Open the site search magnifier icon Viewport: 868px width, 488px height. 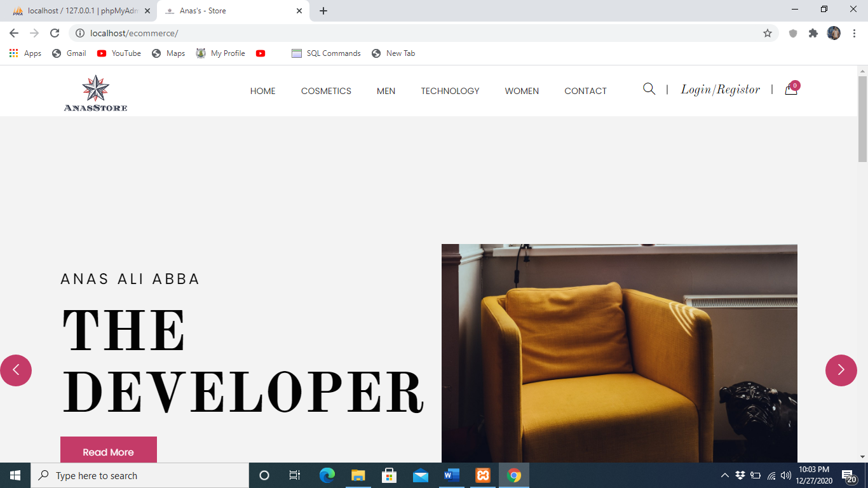(649, 89)
